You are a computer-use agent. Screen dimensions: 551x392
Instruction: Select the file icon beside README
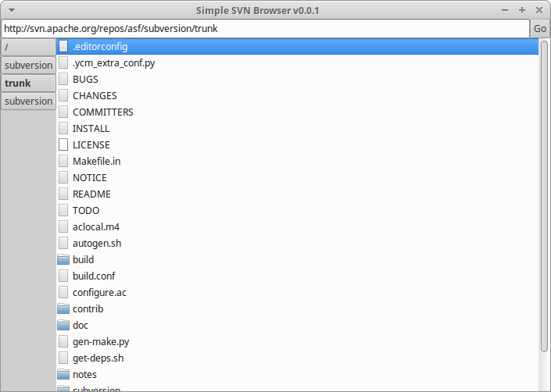pos(63,194)
